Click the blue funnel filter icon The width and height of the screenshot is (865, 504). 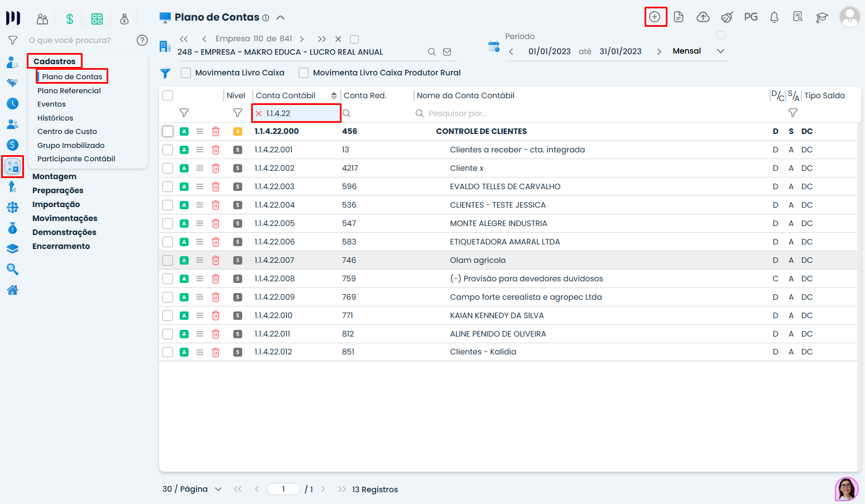(x=165, y=73)
